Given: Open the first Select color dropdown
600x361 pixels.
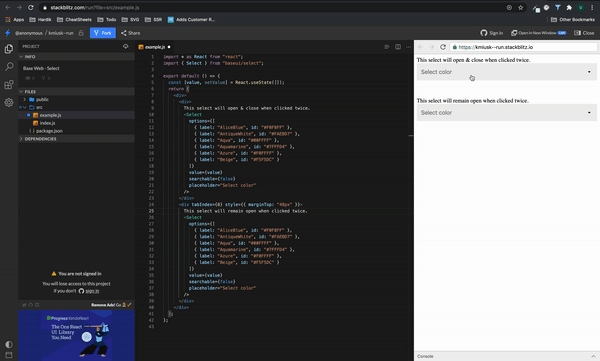Looking at the screenshot, I should 507,72.
